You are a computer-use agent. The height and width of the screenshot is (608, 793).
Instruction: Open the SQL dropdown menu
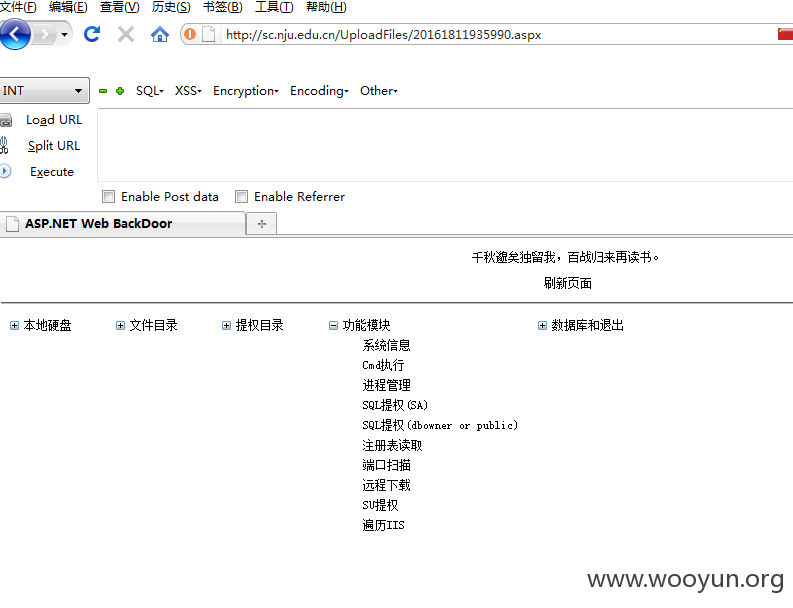(150, 91)
